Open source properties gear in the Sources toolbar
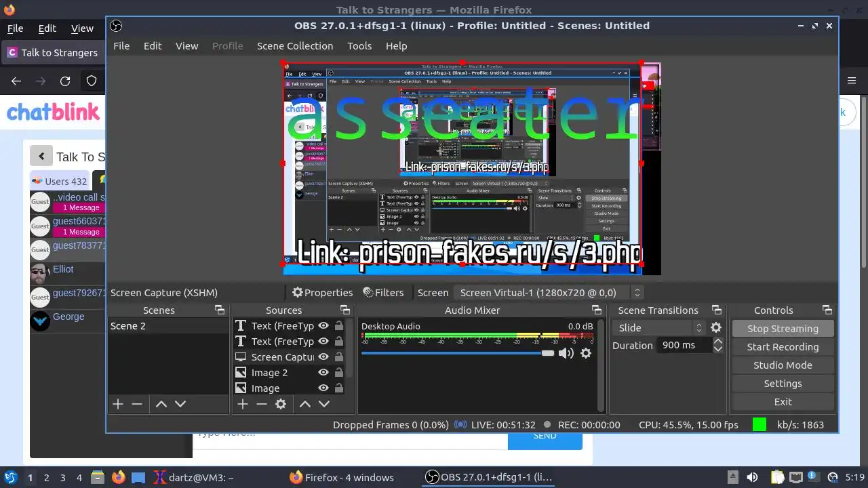Screen dimensions: 868x488 pos(281,404)
